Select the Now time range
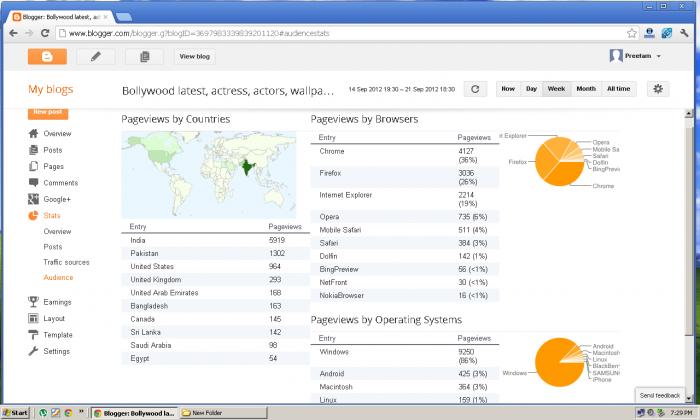This screenshot has height=420, width=700. pyautogui.click(x=508, y=89)
